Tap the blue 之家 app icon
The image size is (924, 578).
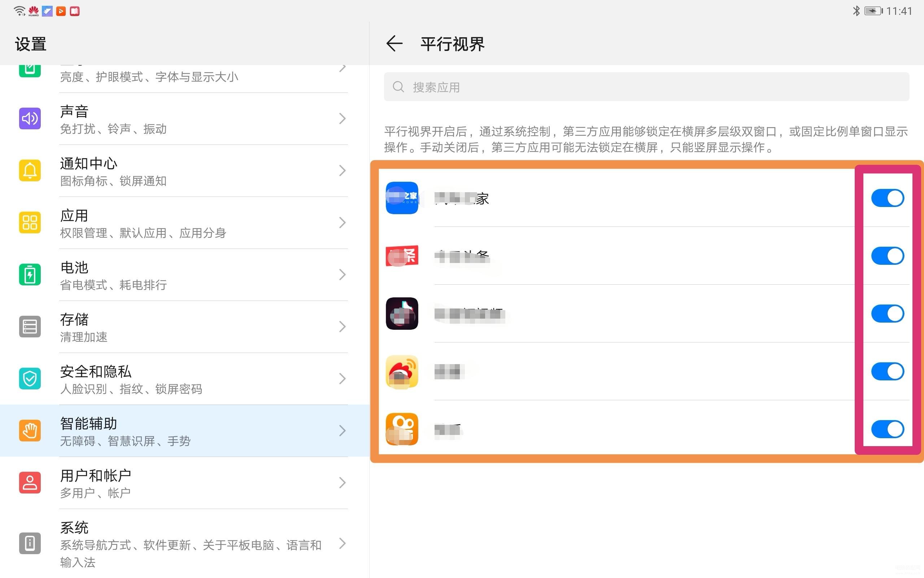[402, 198]
